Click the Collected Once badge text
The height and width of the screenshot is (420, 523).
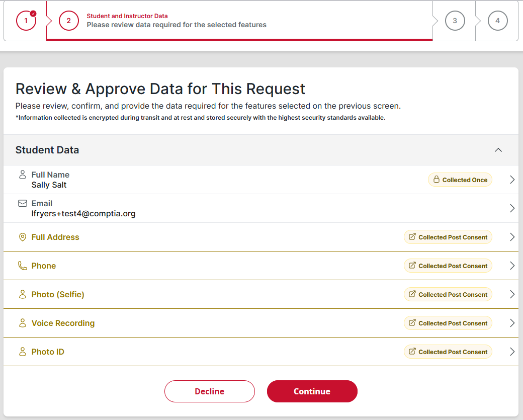click(465, 180)
